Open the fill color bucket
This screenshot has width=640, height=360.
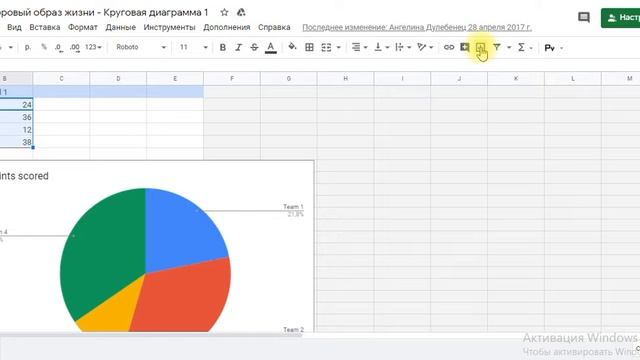[292, 47]
